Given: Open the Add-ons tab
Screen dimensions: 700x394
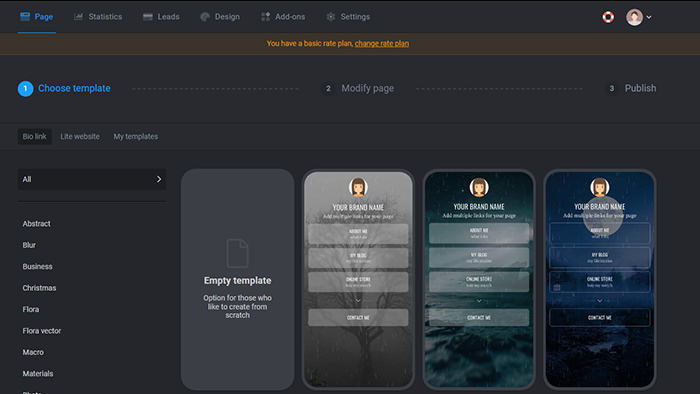Looking at the screenshot, I should [283, 17].
